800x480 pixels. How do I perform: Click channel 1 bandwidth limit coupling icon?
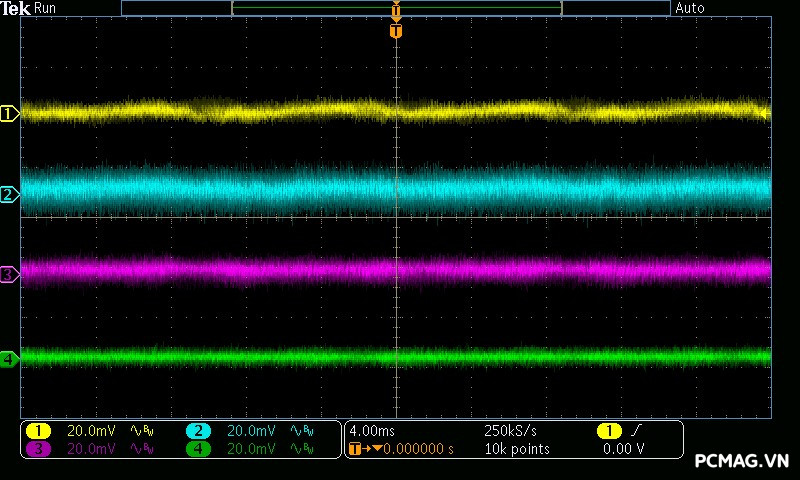(140, 431)
